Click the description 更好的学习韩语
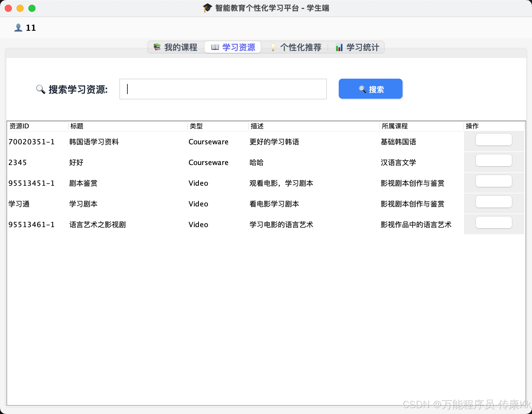Screen dimensions: 532x414 pyautogui.click(x=274, y=142)
